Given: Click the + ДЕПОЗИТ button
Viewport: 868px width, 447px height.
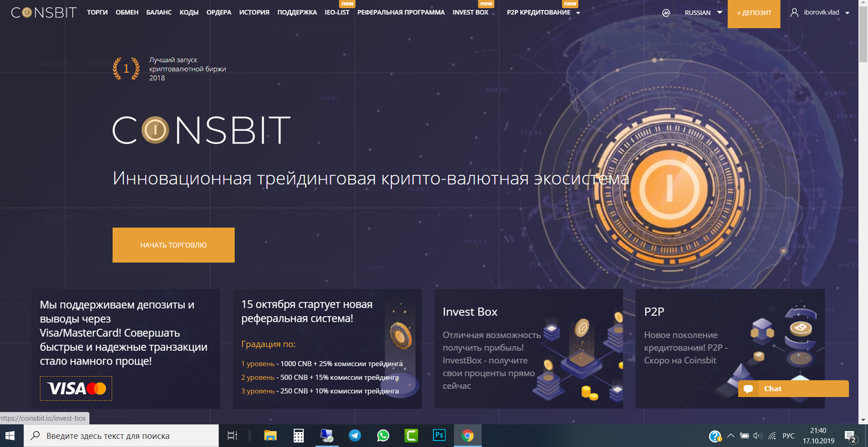Looking at the screenshot, I should click(x=754, y=13).
